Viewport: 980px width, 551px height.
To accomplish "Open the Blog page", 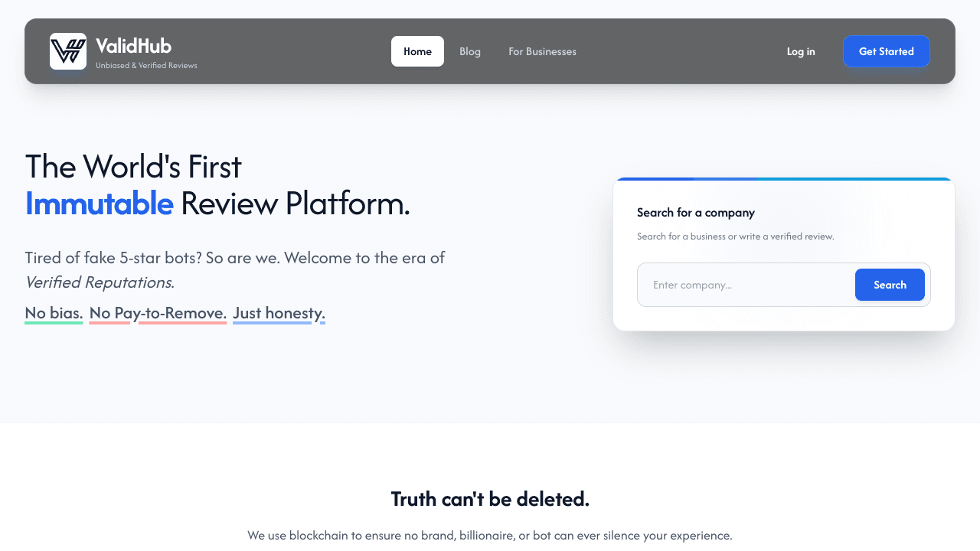I will tap(469, 51).
